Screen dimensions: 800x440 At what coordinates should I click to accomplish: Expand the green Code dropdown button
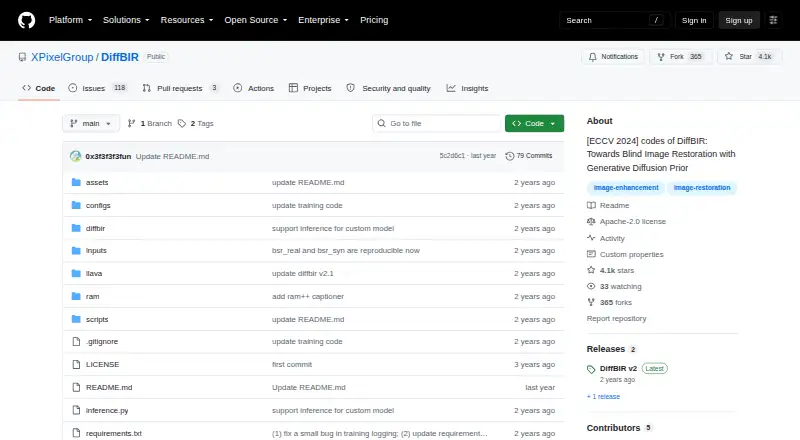(534, 124)
